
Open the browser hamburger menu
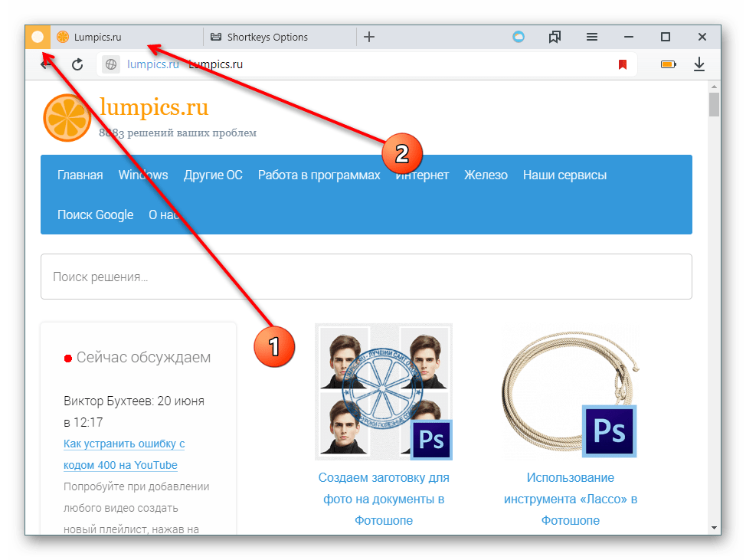[x=592, y=37]
